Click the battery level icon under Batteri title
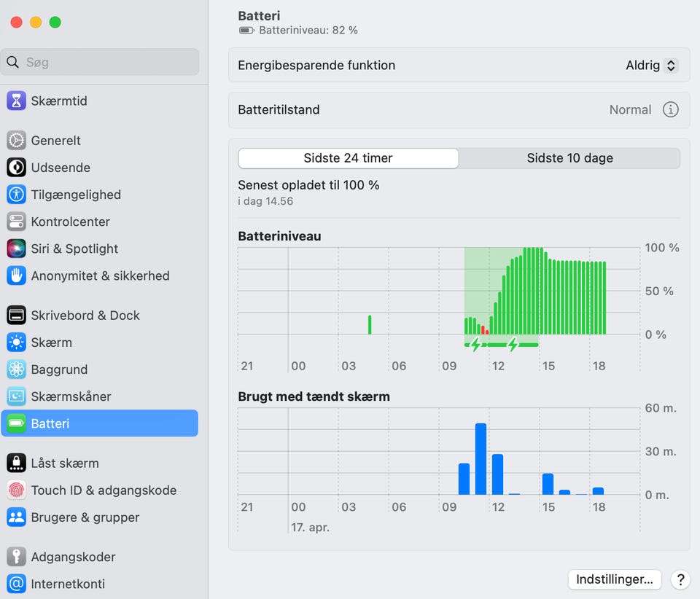 tap(246, 31)
